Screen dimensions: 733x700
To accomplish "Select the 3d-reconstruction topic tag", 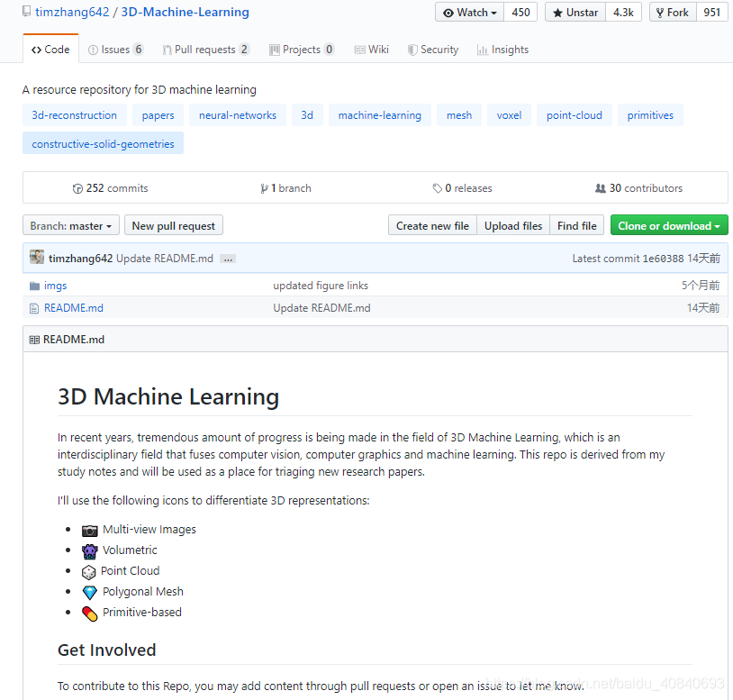I will [75, 115].
